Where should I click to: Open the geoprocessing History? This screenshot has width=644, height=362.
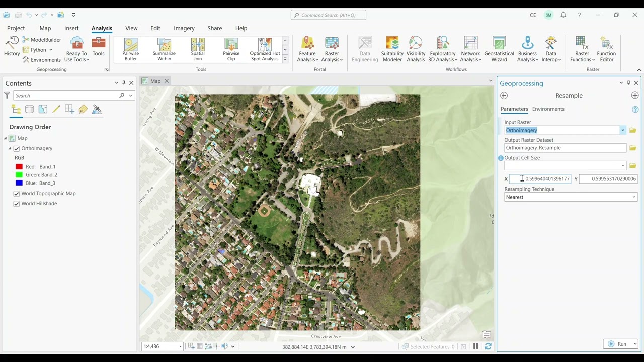tap(12, 46)
